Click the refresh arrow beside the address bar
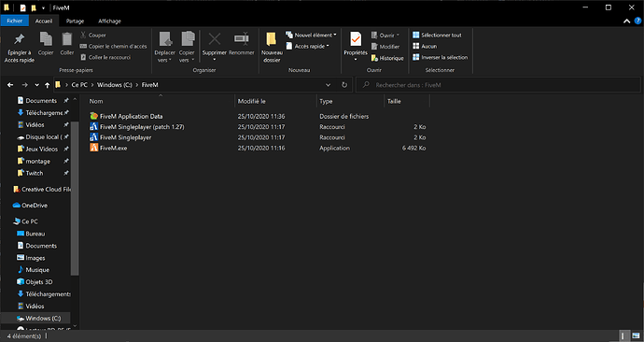Image resolution: width=644 pixels, height=342 pixels. pyautogui.click(x=344, y=85)
